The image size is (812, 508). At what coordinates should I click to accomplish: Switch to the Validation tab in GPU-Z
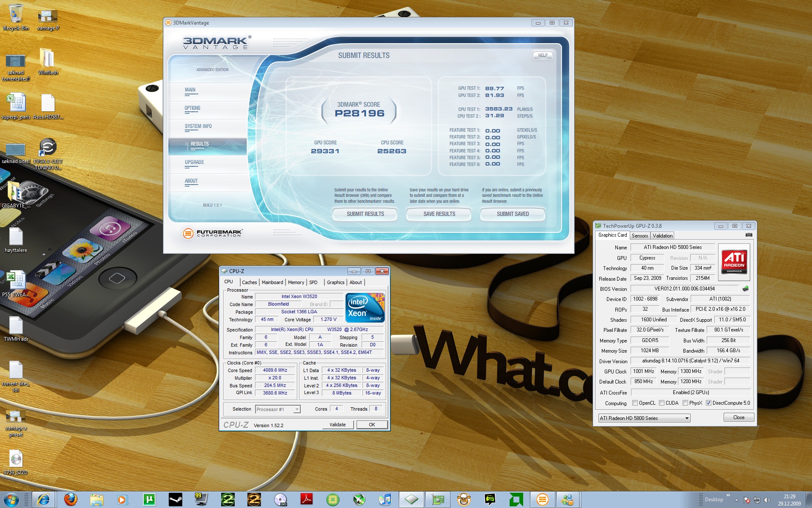[x=662, y=236]
